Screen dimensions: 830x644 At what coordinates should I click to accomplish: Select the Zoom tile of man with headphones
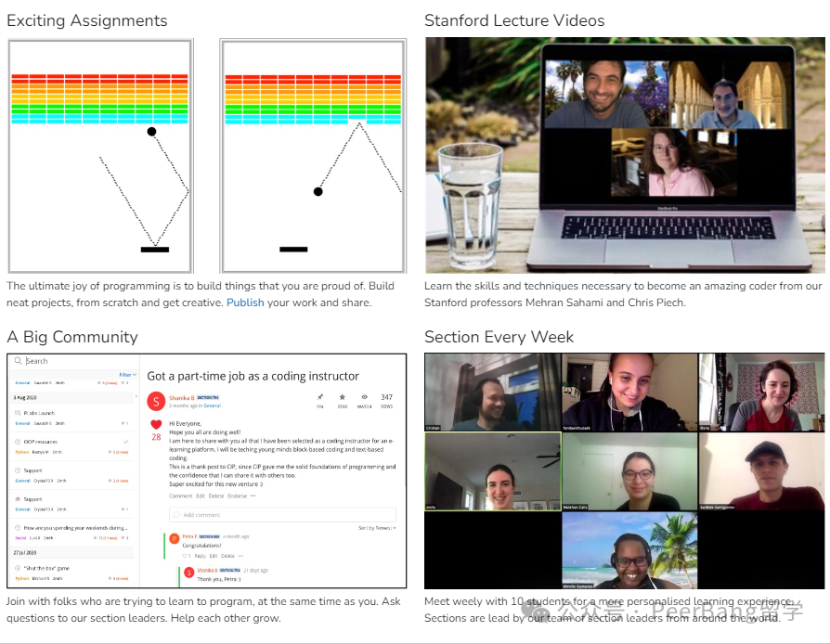pyautogui.click(x=493, y=393)
